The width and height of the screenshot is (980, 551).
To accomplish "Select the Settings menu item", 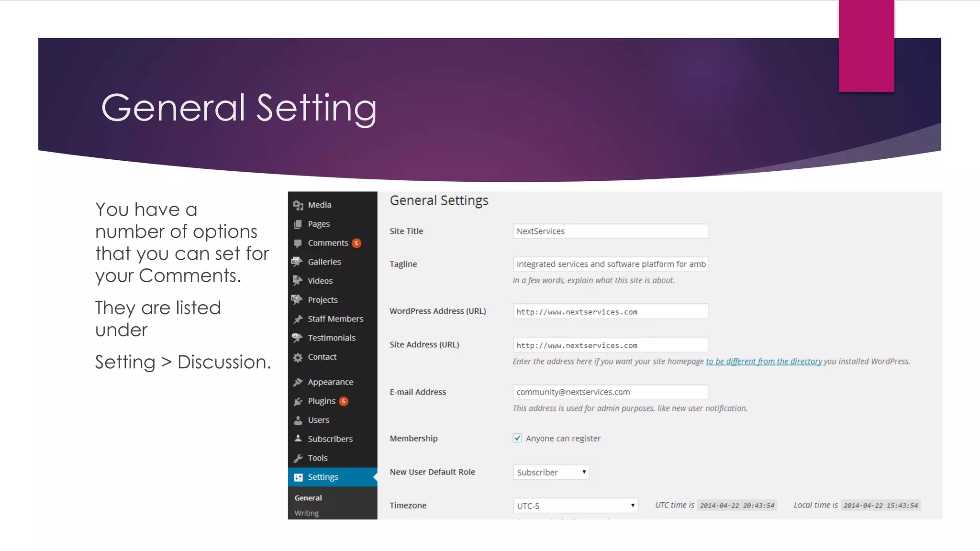I will 333,477.
